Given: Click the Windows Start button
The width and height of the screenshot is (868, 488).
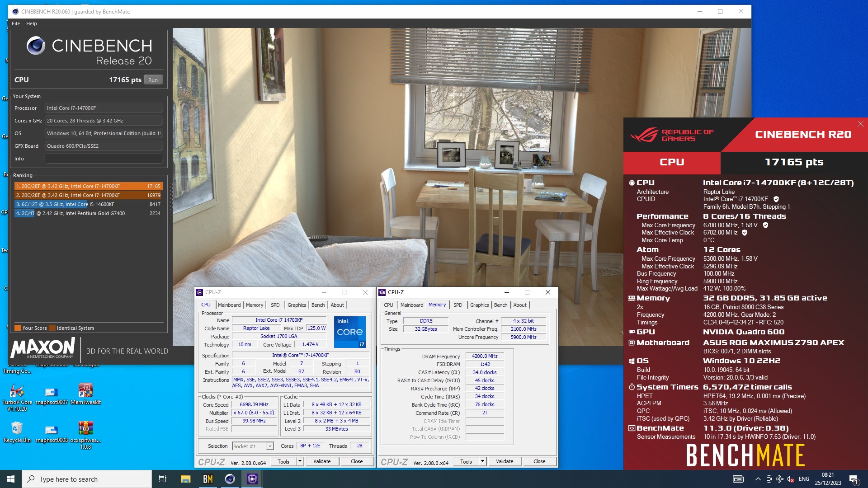Looking at the screenshot, I should [11, 479].
